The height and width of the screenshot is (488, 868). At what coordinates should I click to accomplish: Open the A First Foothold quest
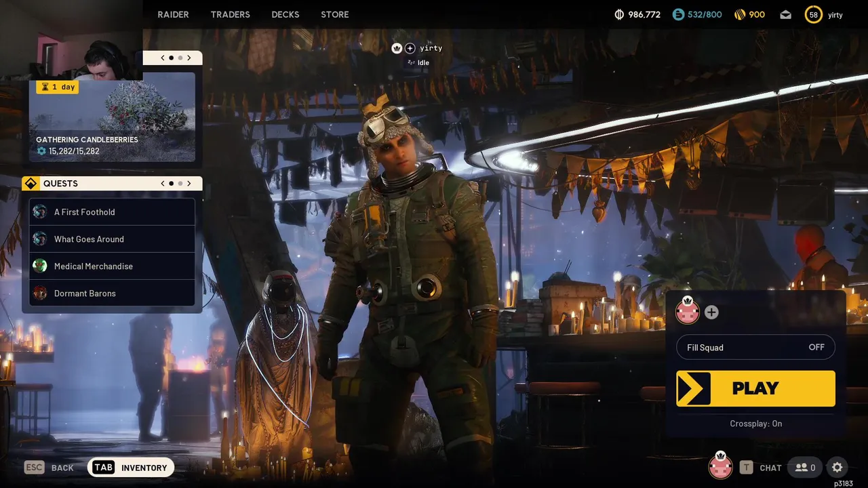point(112,212)
